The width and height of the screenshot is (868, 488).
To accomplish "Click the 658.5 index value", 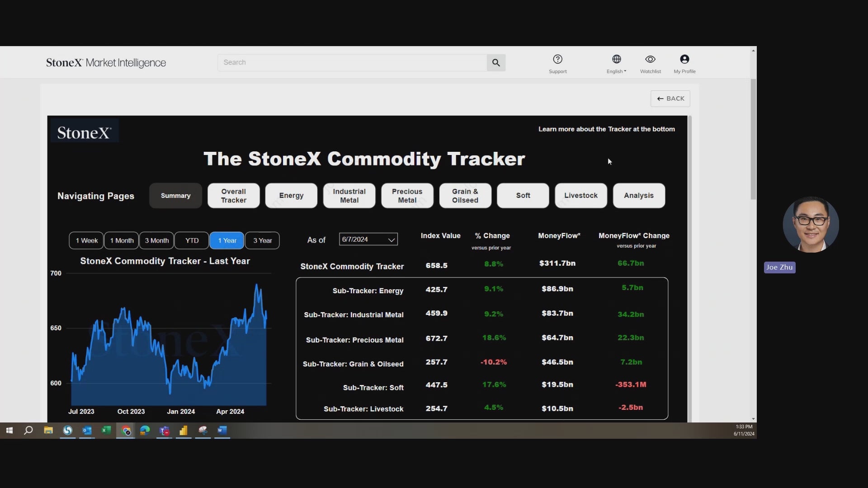I will pyautogui.click(x=436, y=265).
